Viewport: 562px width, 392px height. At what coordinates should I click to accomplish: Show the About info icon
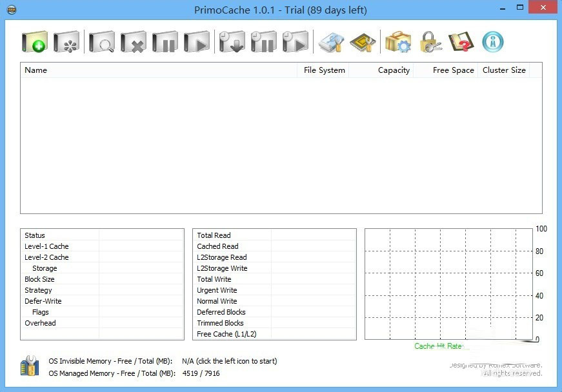click(x=493, y=42)
